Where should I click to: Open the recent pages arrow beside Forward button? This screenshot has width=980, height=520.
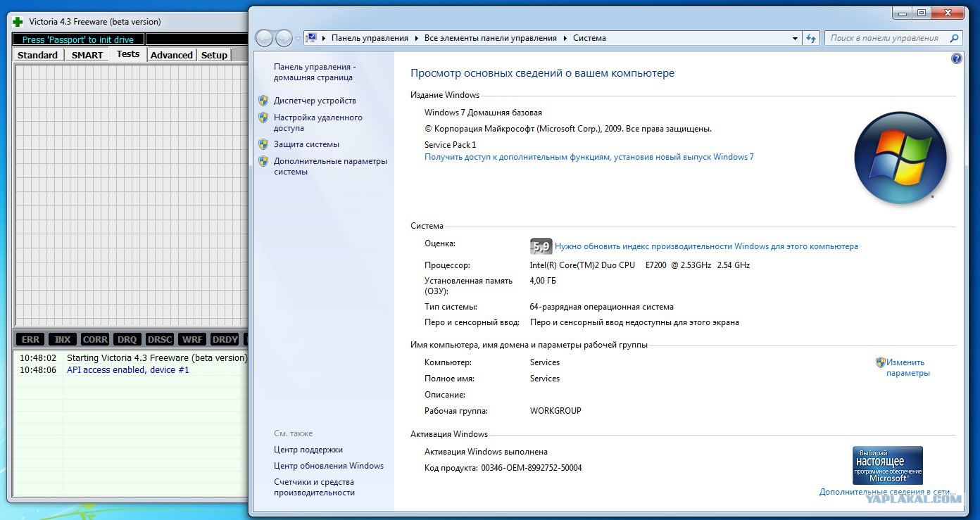coord(299,38)
